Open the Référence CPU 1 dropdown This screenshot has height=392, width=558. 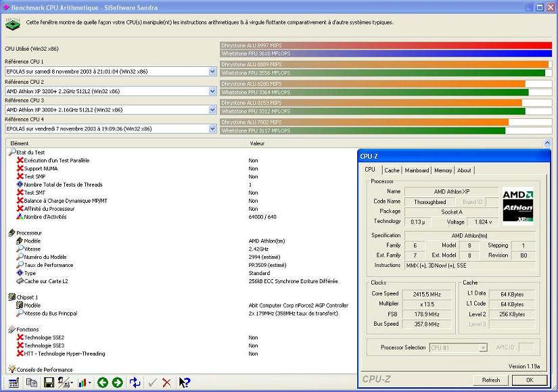coord(212,72)
